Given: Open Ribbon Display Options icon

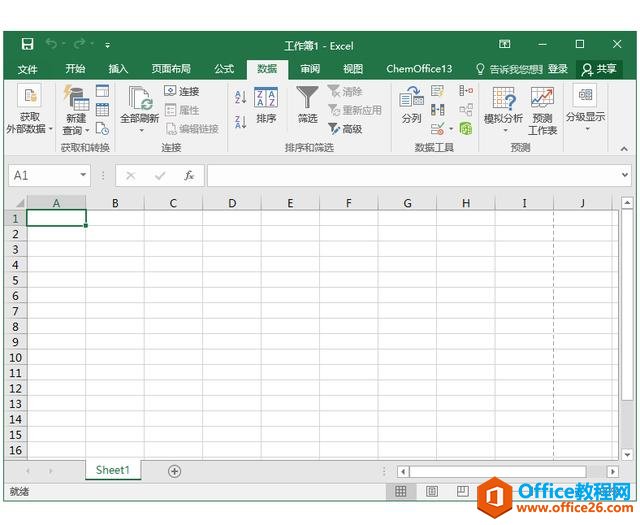Looking at the screenshot, I should coord(504,44).
